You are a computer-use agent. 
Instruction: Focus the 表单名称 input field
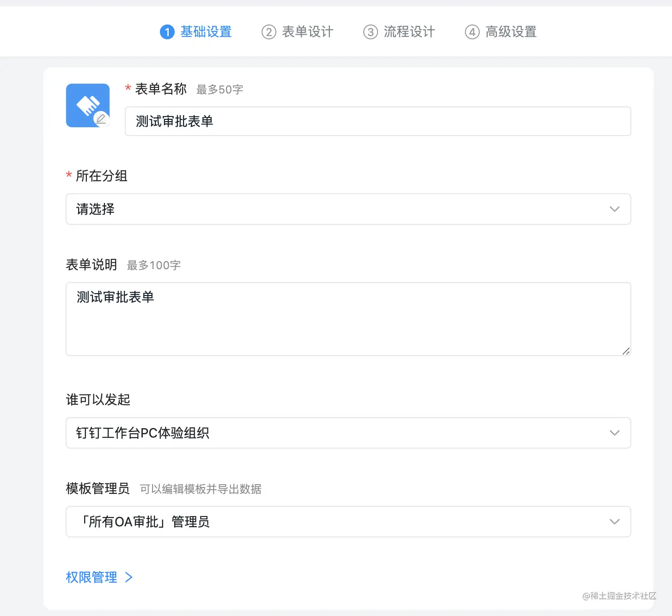coord(378,121)
